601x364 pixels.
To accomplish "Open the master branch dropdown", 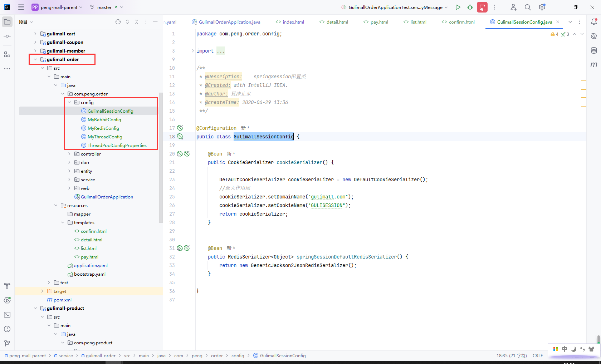I will [x=106, y=7].
